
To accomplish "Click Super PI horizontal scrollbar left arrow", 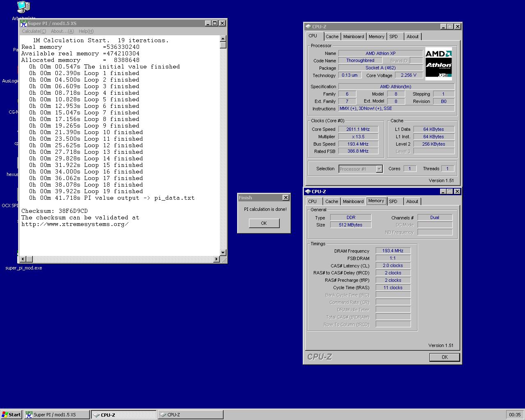I will pos(23,259).
